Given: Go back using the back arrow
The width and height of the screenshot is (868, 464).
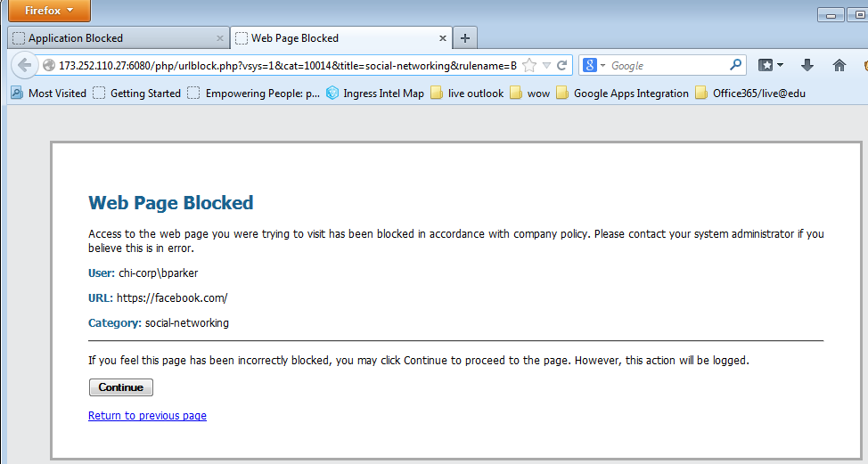Looking at the screenshot, I should point(24,65).
